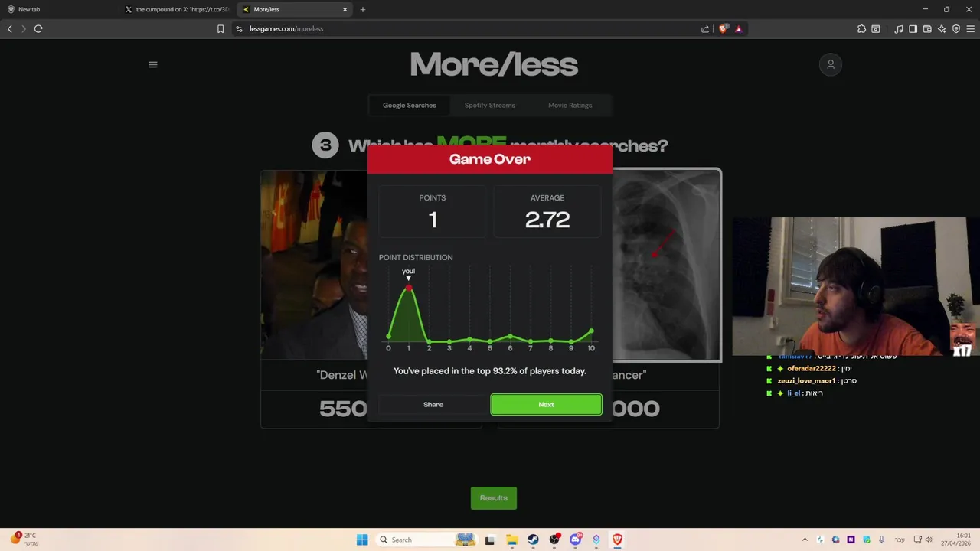Open the Windows Start menu

click(362, 540)
